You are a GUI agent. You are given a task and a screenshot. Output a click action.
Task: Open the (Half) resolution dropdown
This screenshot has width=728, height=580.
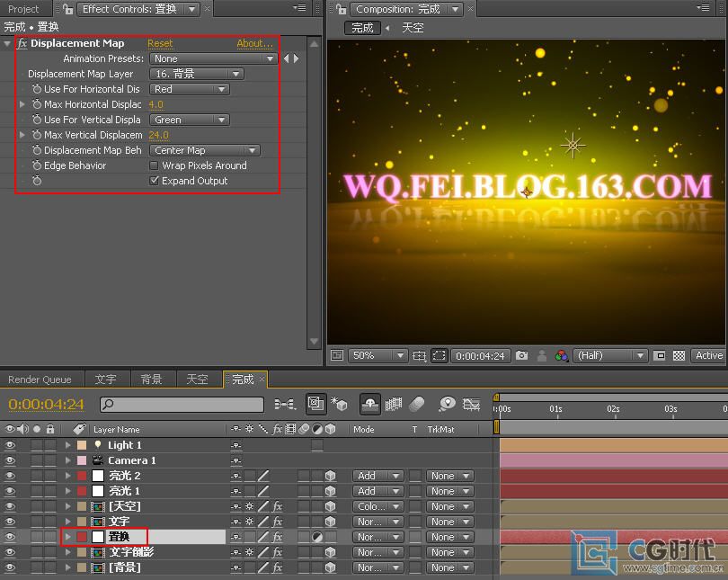point(610,356)
